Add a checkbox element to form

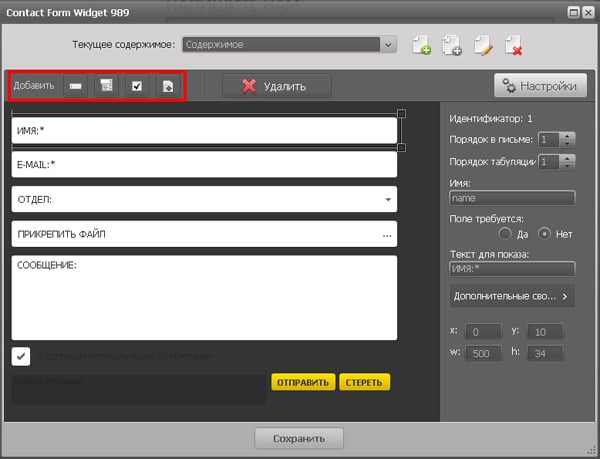coord(137,86)
